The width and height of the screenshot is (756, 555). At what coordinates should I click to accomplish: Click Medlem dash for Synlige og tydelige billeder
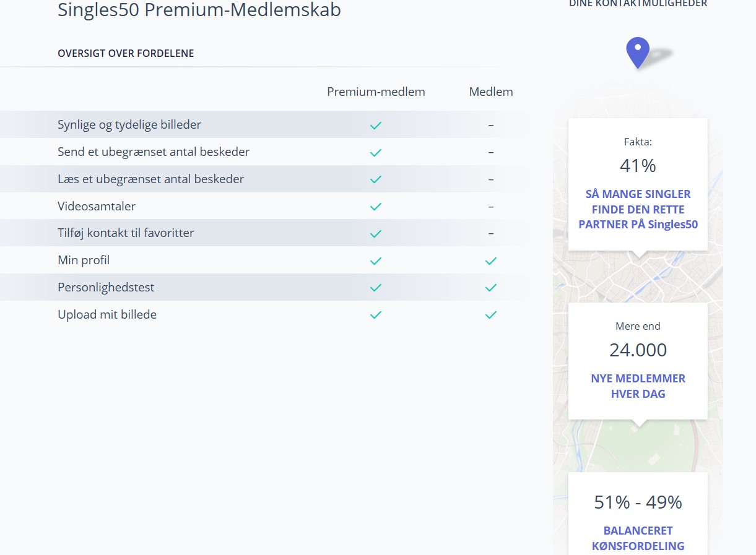(x=491, y=125)
